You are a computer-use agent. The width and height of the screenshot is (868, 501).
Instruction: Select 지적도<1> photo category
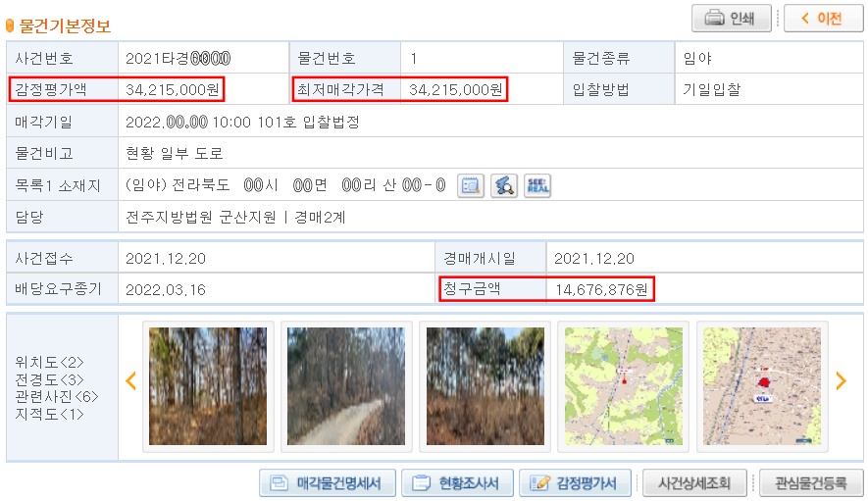[x=49, y=414]
